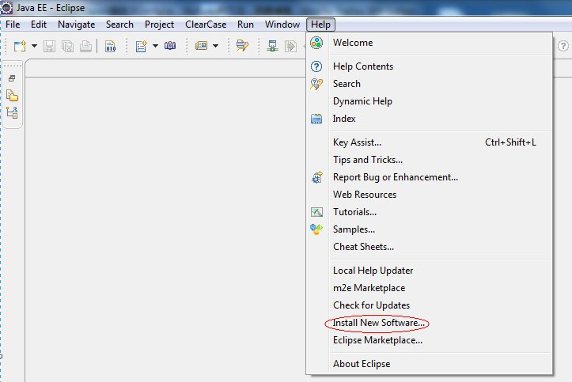Open the folder view icon in left sidebar
The width and height of the screenshot is (572, 382).
tap(12, 96)
